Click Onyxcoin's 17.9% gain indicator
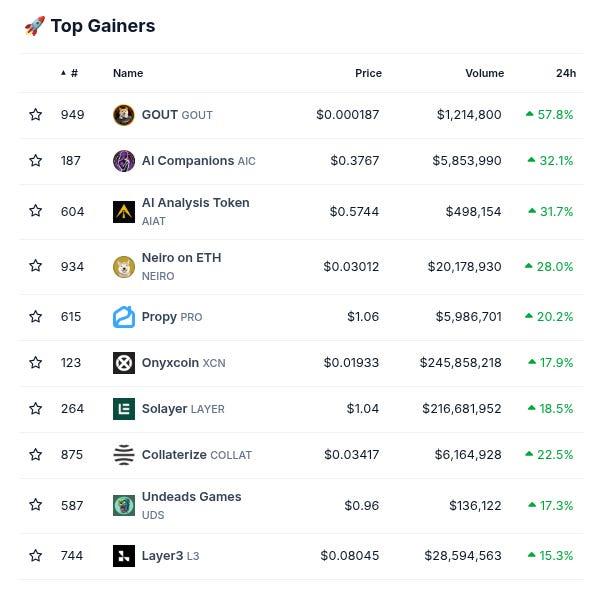Viewport: 595px width, 590px height. pos(550,363)
